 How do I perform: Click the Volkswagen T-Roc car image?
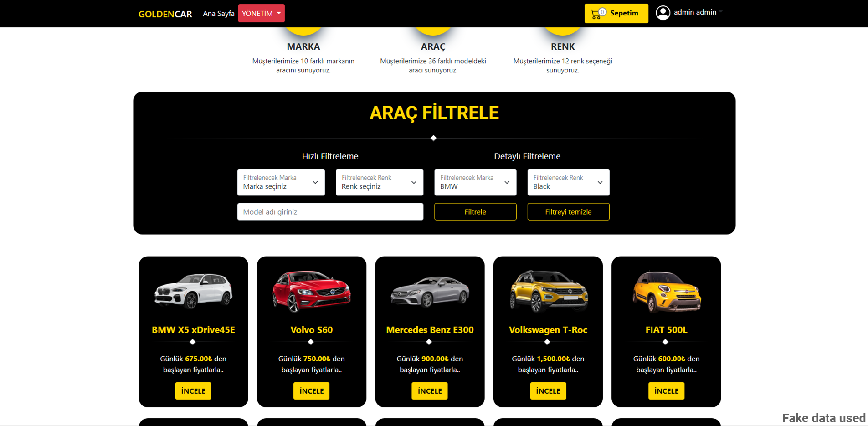(x=548, y=291)
